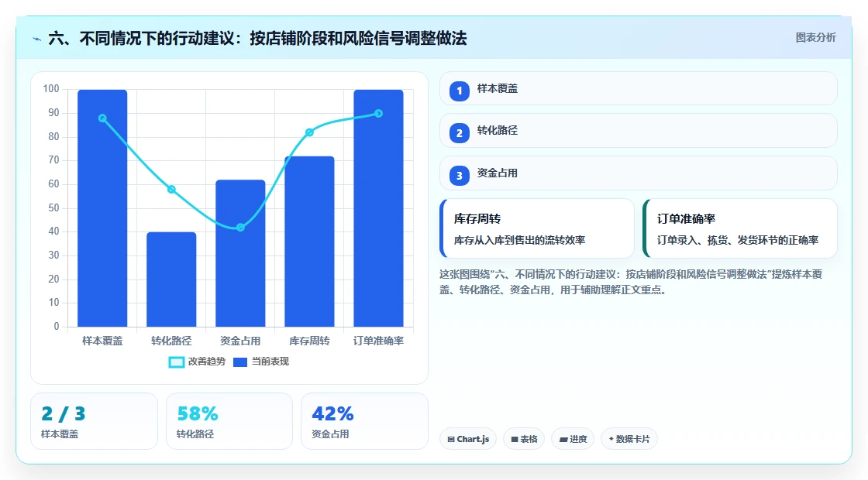Click the 转化路径 x-axis label
868x480 pixels.
point(171,341)
